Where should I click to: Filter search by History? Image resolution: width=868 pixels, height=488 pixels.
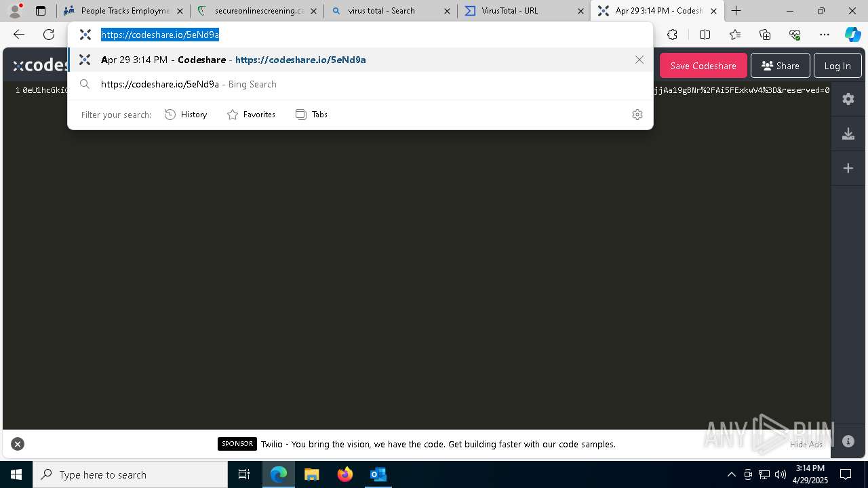tap(186, 115)
